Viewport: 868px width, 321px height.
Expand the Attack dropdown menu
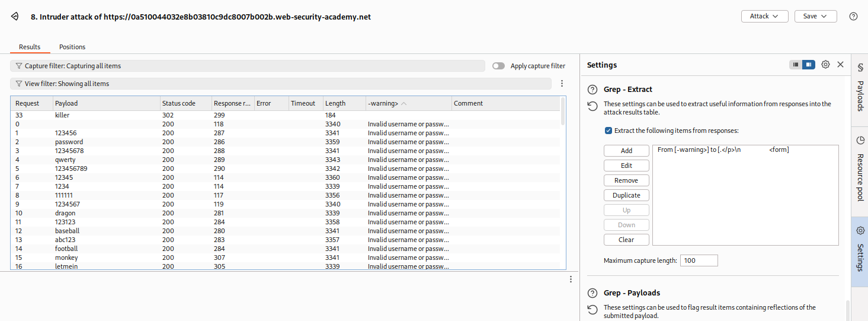764,17
